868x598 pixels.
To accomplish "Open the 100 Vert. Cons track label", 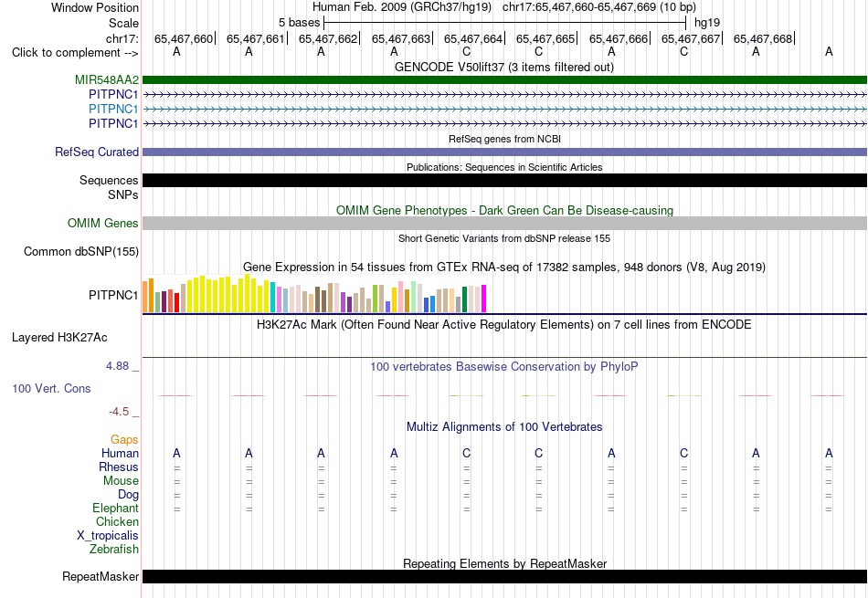I will [51, 388].
